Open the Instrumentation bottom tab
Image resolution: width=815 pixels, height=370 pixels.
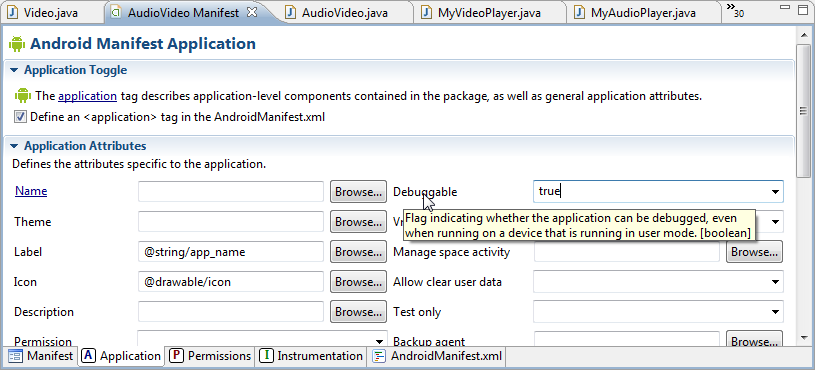(x=311, y=356)
